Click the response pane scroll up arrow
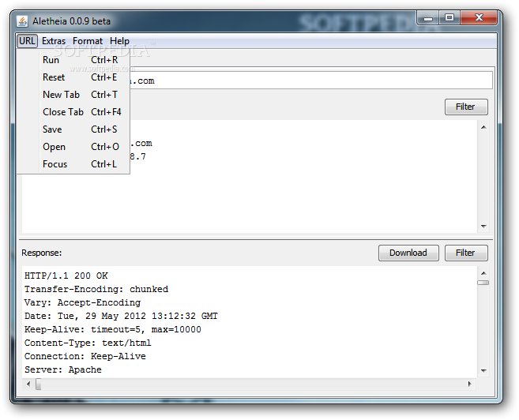This screenshot has height=420, width=519. click(x=483, y=273)
